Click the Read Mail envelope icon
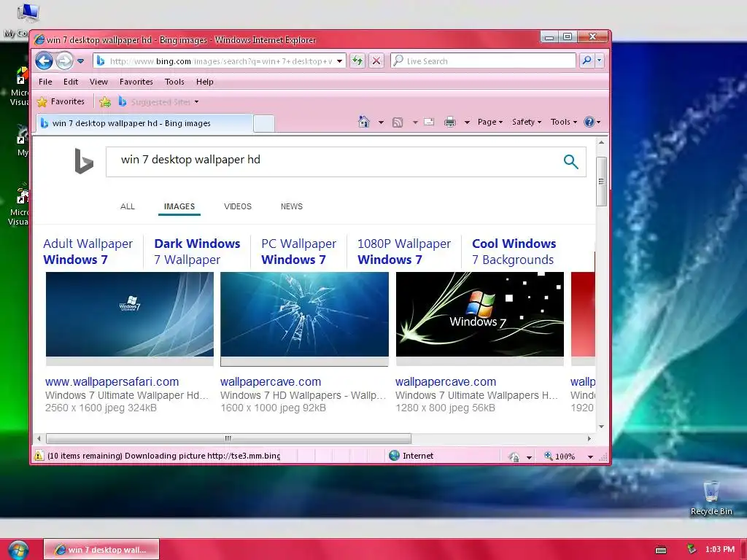The image size is (747, 560). pyautogui.click(x=429, y=122)
